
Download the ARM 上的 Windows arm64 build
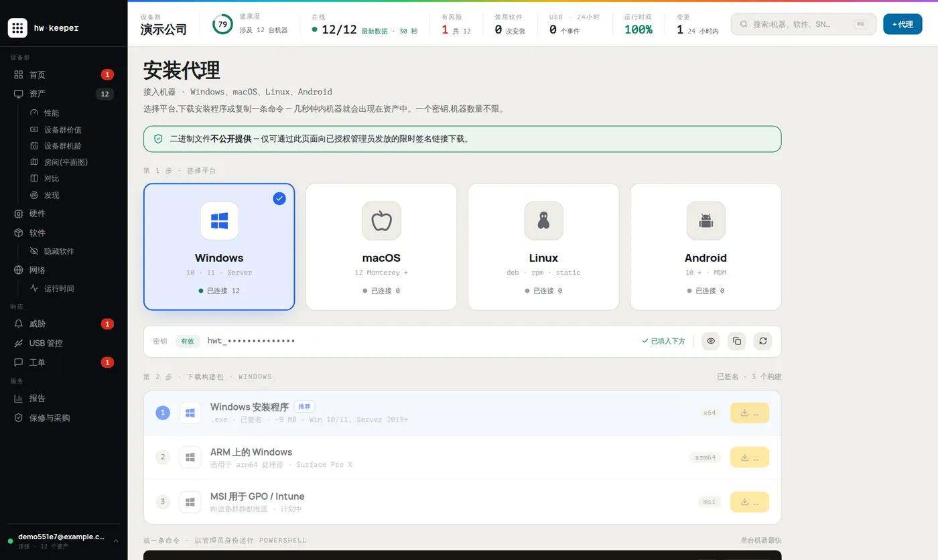(x=750, y=458)
